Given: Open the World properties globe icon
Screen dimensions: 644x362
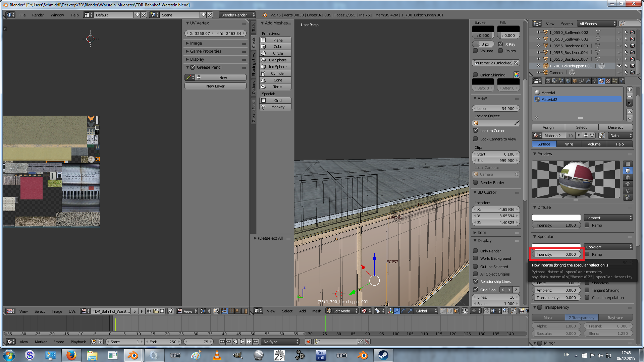Looking at the screenshot, I should [x=568, y=81].
